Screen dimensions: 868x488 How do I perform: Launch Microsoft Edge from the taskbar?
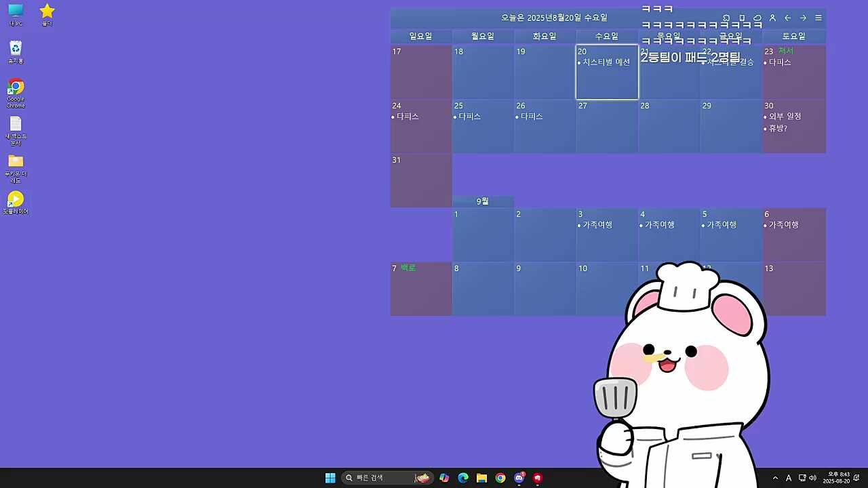pyautogui.click(x=463, y=478)
